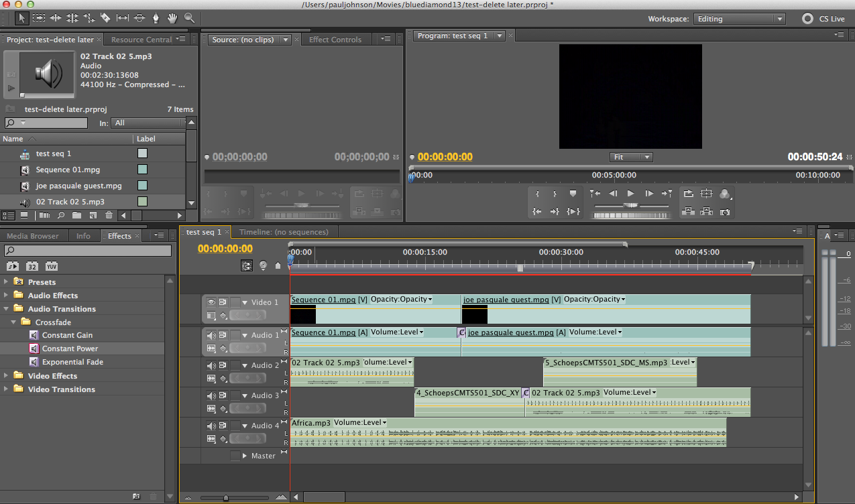Select the Ripple Edit tool

coord(56,18)
